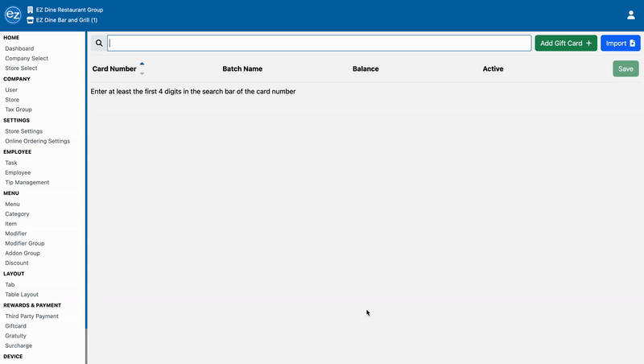Image resolution: width=644 pixels, height=364 pixels.
Task: Open Category in sidebar
Action: [x=17, y=214]
